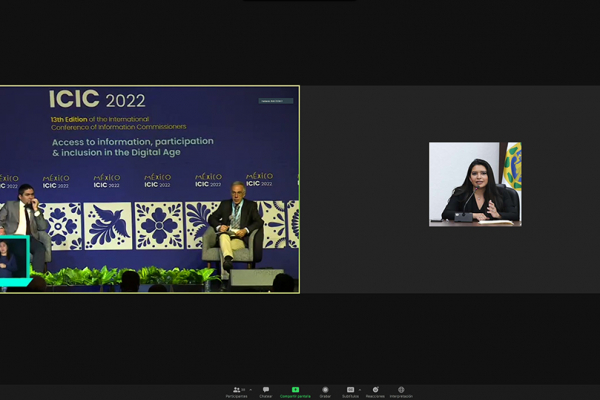Start recording with Grabar
Image resolution: width=600 pixels, height=400 pixels.
[325, 392]
